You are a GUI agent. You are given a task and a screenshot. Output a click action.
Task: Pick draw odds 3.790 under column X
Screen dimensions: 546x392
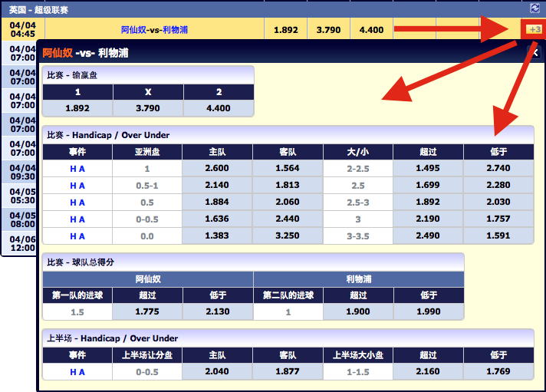(x=148, y=108)
